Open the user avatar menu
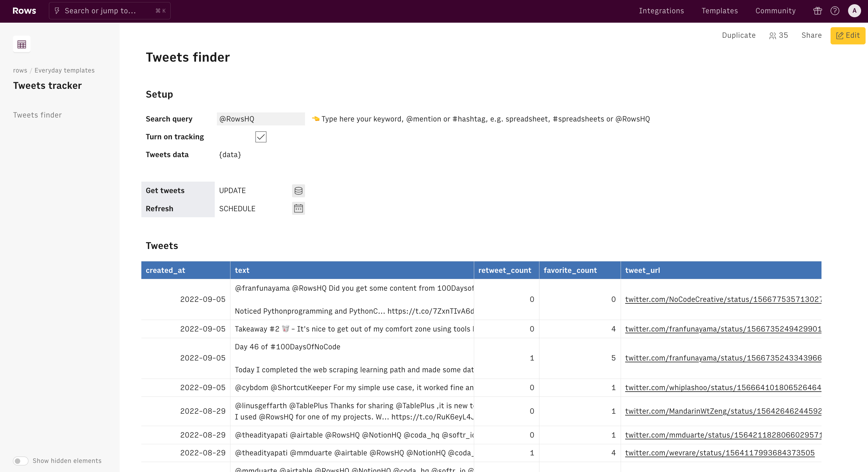This screenshot has height=472, width=868. click(854, 11)
